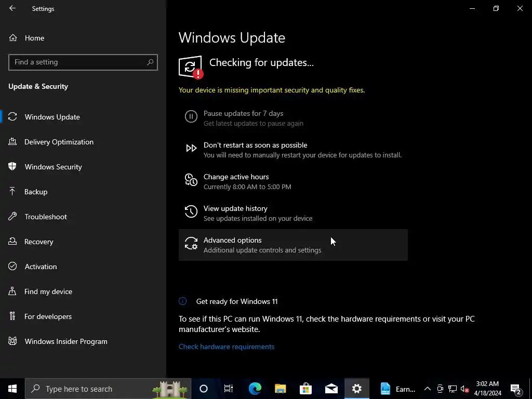Open Windows Insider Program settings

[x=83, y=341]
